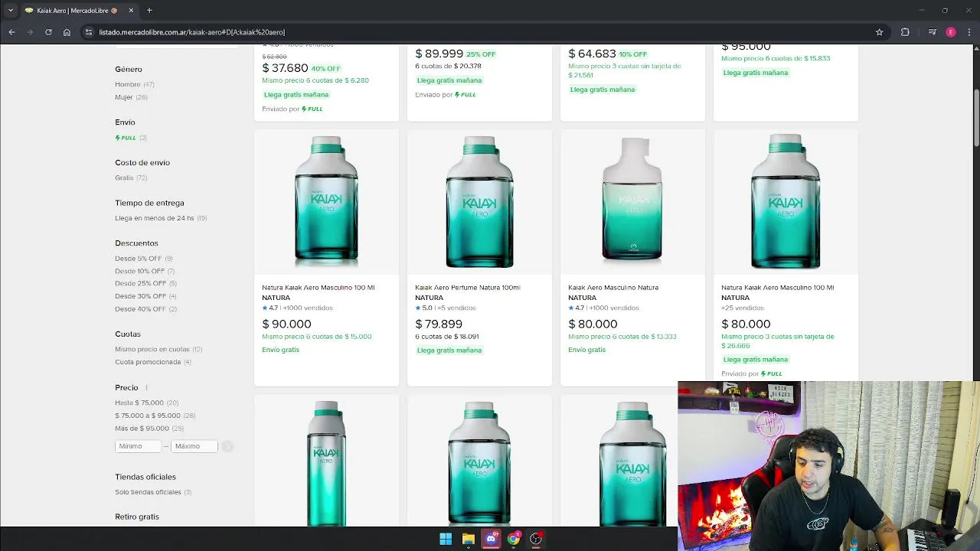This screenshot has width=980, height=551.
Task: Click the $ 89.999 price at top
Action: coord(439,54)
